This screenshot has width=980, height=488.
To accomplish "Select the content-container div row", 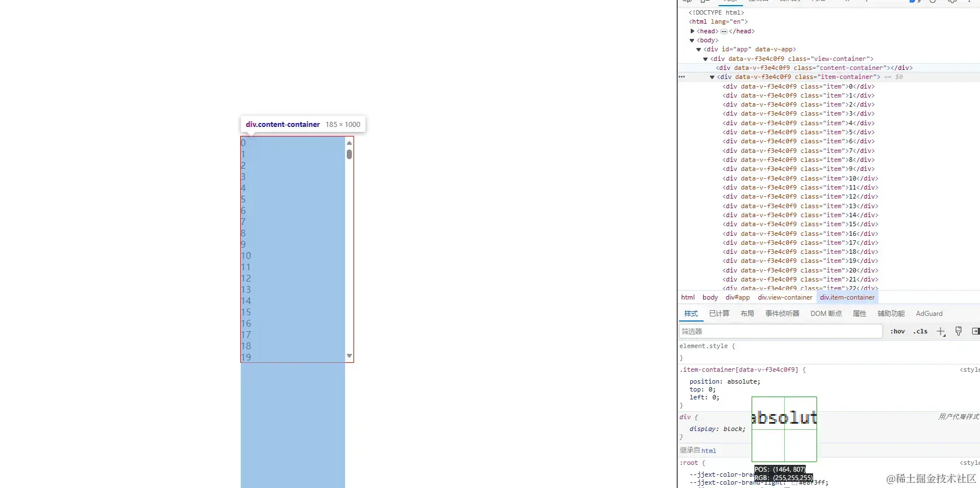I will (814, 68).
